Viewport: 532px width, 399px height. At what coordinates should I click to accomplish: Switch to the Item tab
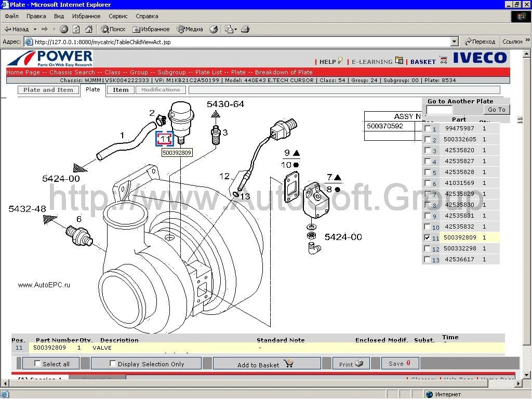[x=121, y=90]
